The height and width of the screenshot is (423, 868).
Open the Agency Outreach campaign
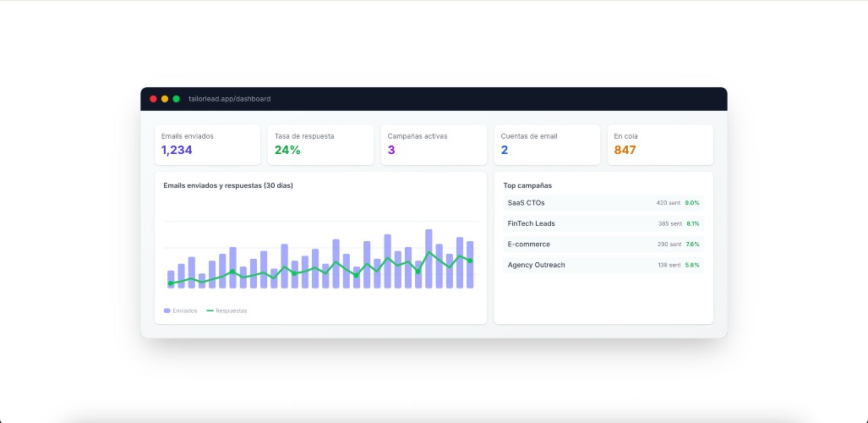[603, 265]
